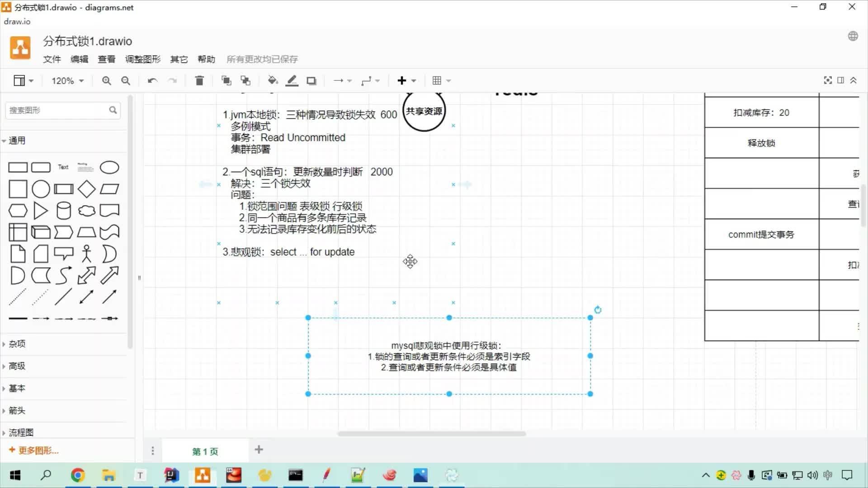Image resolution: width=868 pixels, height=488 pixels.
Task: Switch to the 第 1 页 tab
Action: pyautogui.click(x=205, y=451)
